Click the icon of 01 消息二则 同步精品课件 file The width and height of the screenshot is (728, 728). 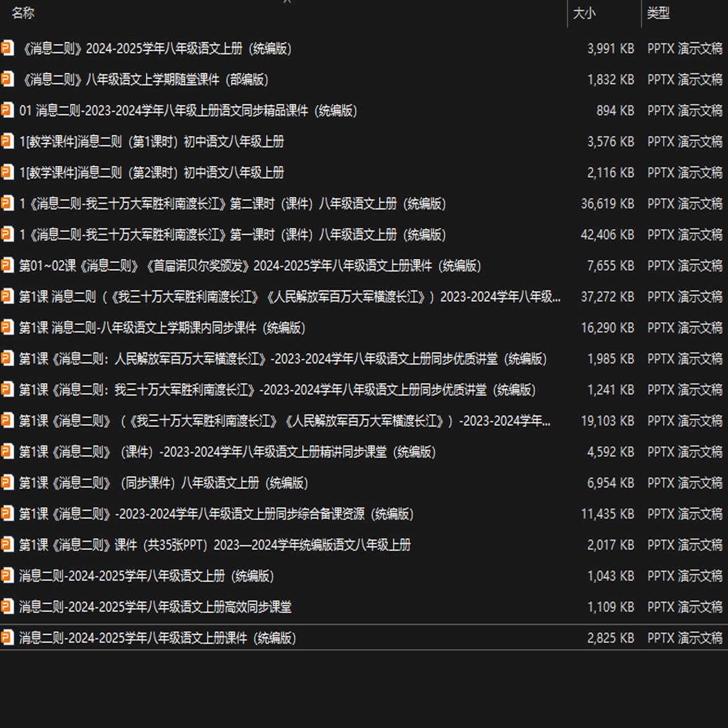click(x=7, y=111)
